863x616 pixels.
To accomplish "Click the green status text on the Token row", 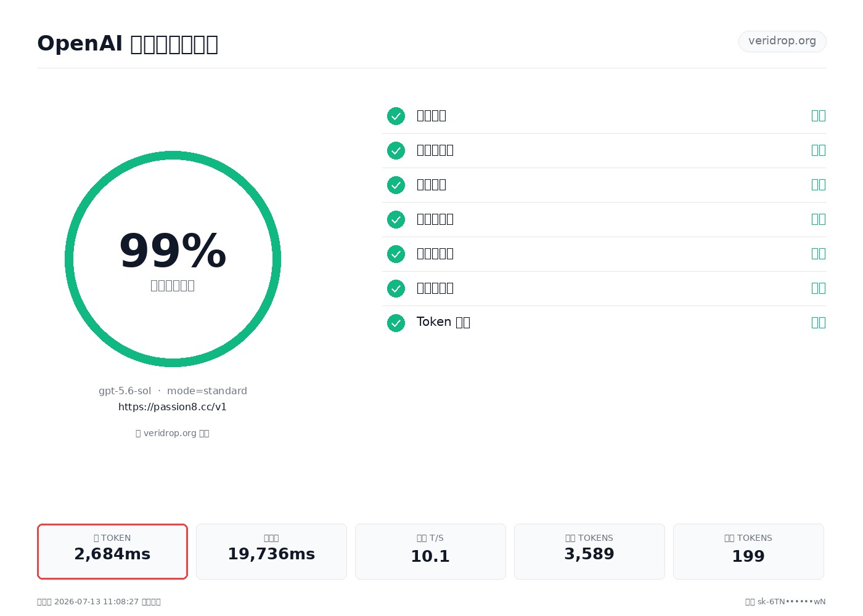I will [x=818, y=322].
